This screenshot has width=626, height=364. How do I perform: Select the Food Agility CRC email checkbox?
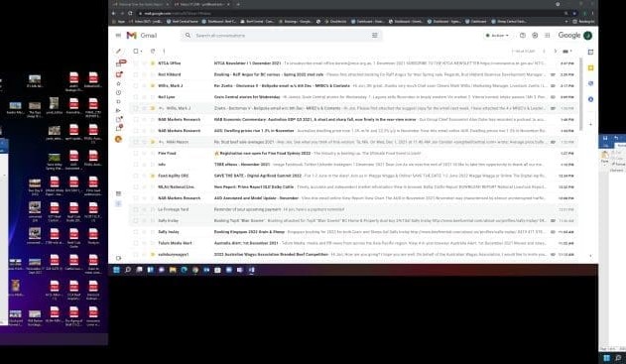[136, 176]
